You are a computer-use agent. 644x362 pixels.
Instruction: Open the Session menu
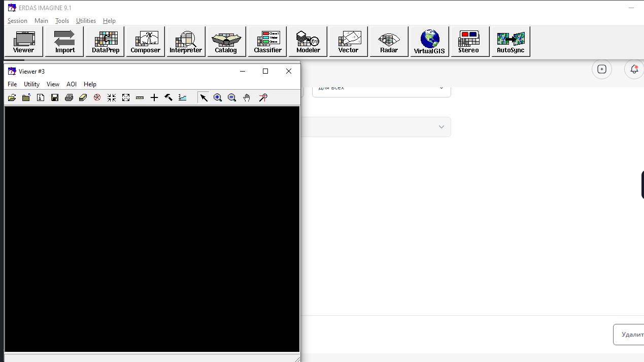pos(17,21)
